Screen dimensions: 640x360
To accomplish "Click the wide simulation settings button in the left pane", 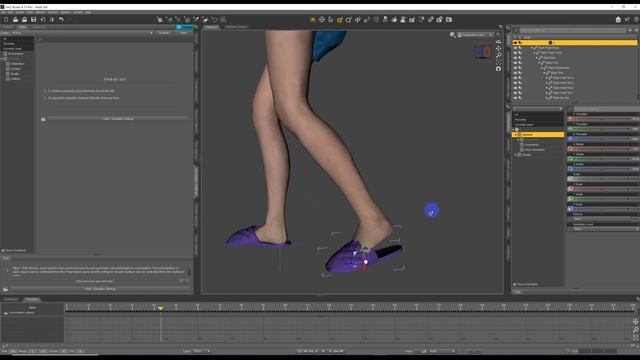I will (x=118, y=119).
